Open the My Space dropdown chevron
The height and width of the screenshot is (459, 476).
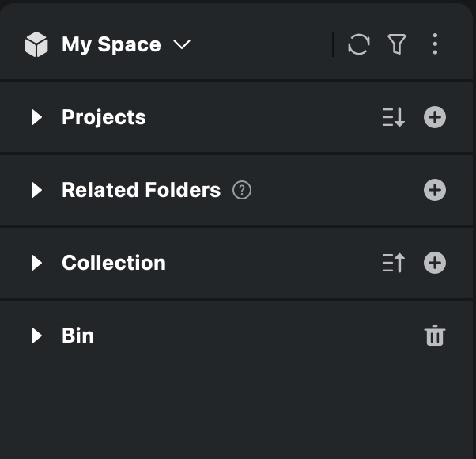click(x=182, y=45)
